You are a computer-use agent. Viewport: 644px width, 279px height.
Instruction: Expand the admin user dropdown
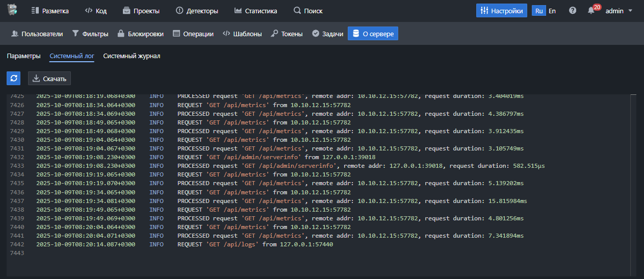pyautogui.click(x=619, y=11)
